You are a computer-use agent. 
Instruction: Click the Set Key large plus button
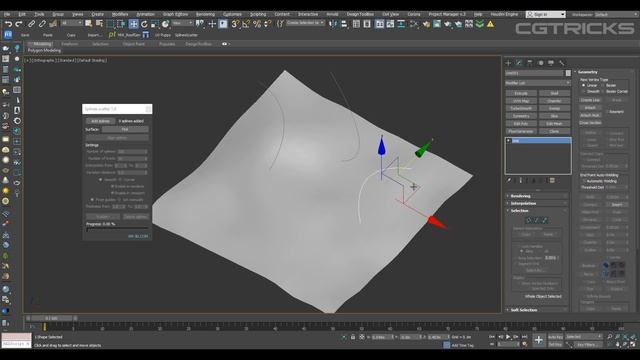(x=539, y=340)
